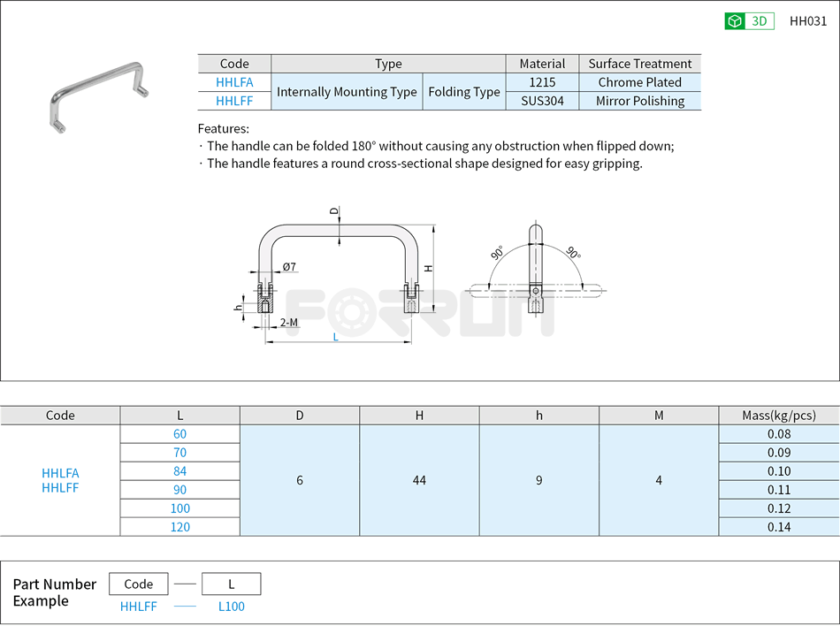840x626 pixels.
Task: Select length option 84
Action: [x=179, y=471]
